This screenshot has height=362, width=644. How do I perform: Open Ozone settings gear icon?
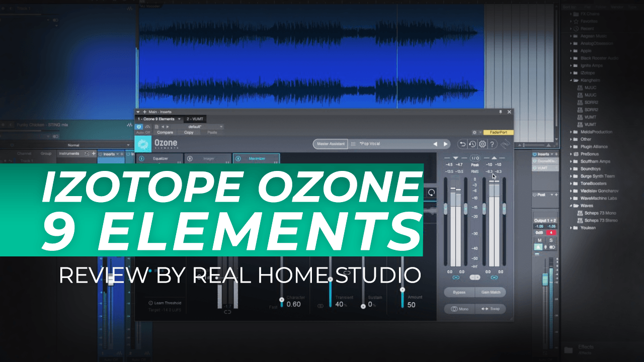[x=482, y=144]
